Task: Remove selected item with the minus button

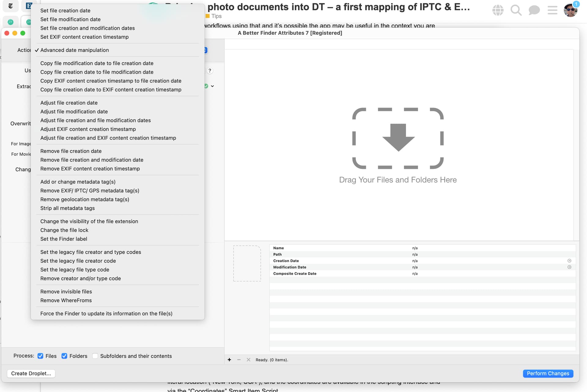Action: coord(239,360)
